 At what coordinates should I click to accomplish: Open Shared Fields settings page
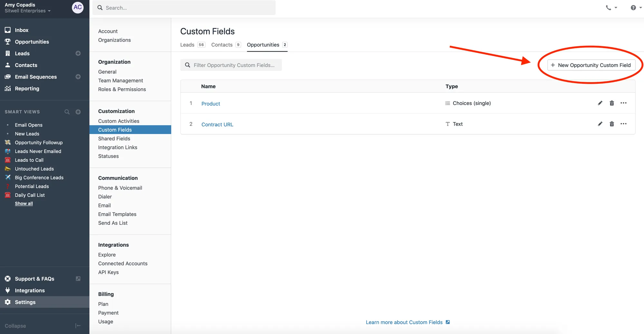tap(114, 138)
